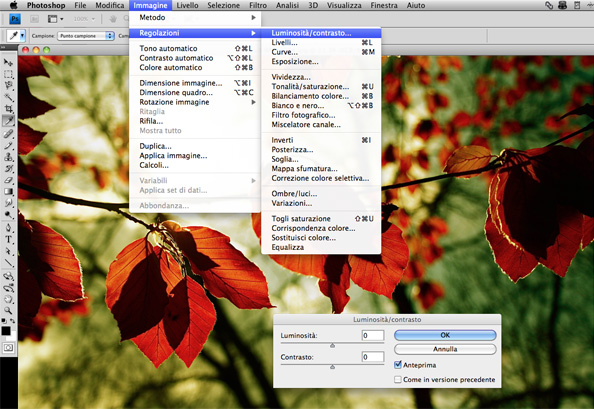Choose Tonalità/saturazione
The width and height of the screenshot is (594, 409).
(321, 87)
